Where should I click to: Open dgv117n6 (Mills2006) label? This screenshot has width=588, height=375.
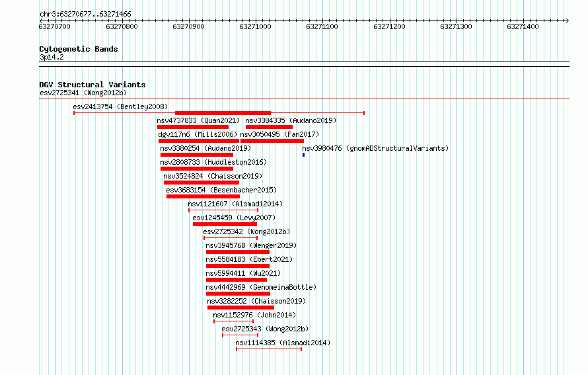coord(198,134)
